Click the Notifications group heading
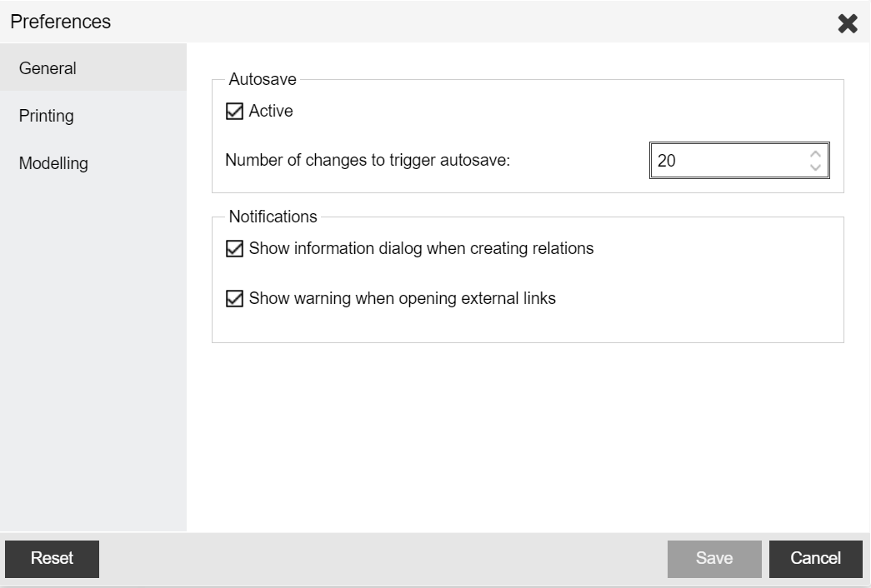Image resolution: width=871 pixels, height=588 pixels. [273, 217]
